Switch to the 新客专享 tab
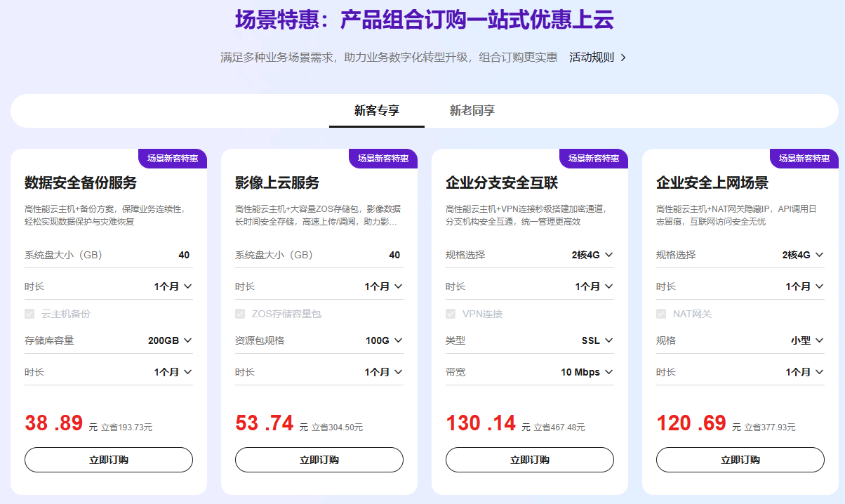This screenshot has width=845, height=504. [x=377, y=110]
